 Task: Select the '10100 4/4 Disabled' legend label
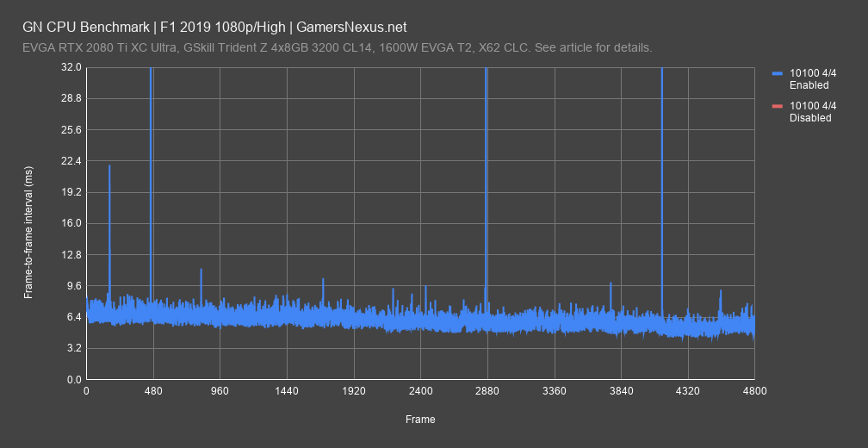(x=813, y=112)
